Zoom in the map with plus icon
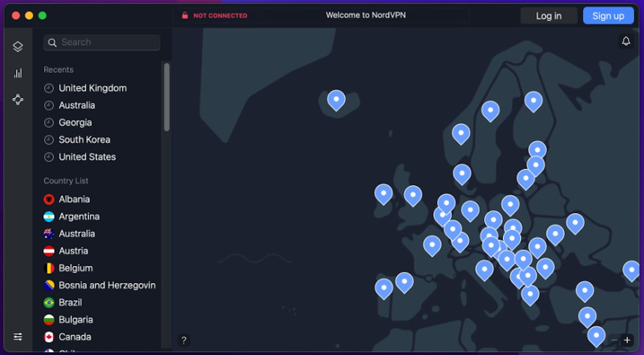Image resolution: width=644 pixels, height=355 pixels. point(627,340)
